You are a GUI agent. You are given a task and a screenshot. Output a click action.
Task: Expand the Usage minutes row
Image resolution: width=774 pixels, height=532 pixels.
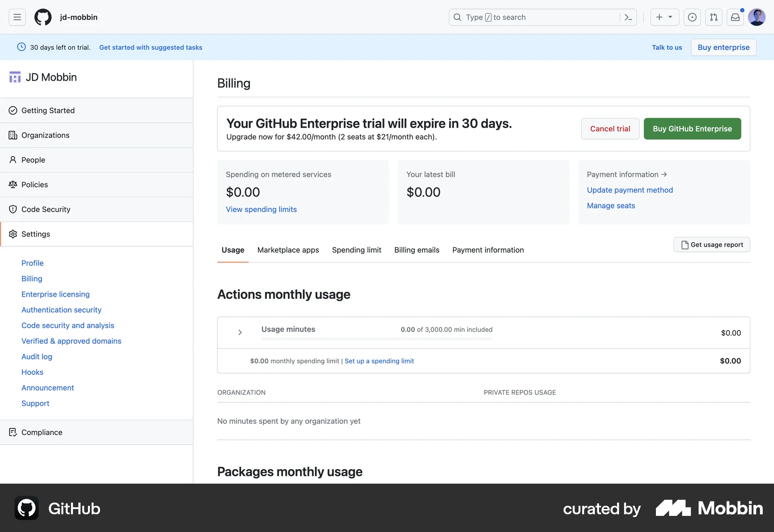[x=240, y=332]
